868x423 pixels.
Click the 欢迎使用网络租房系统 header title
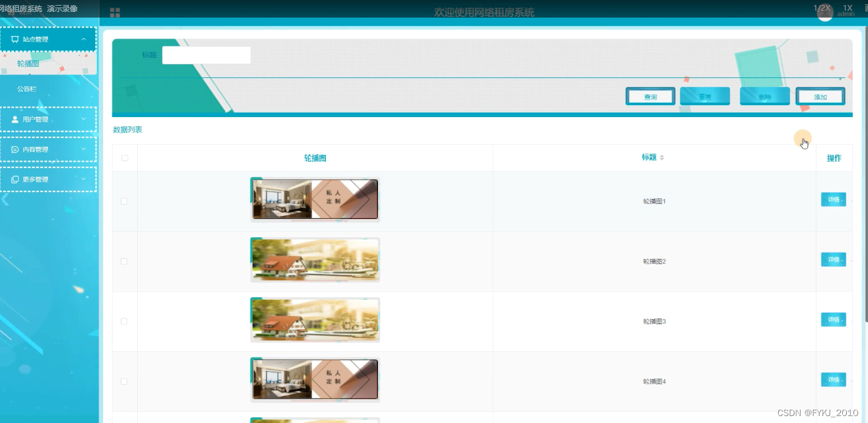(x=484, y=13)
